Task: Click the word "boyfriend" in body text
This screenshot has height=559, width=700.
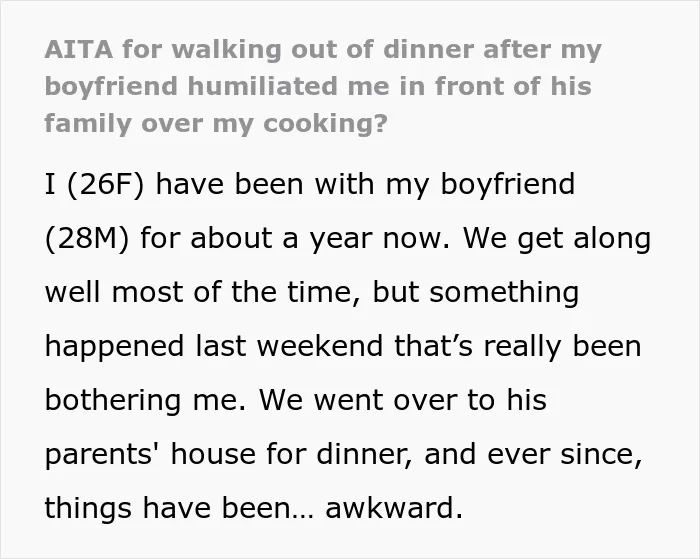Action: coord(508,184)
